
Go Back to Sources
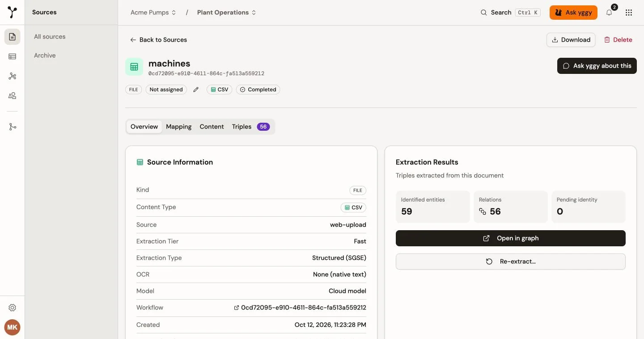pos(159,40)
